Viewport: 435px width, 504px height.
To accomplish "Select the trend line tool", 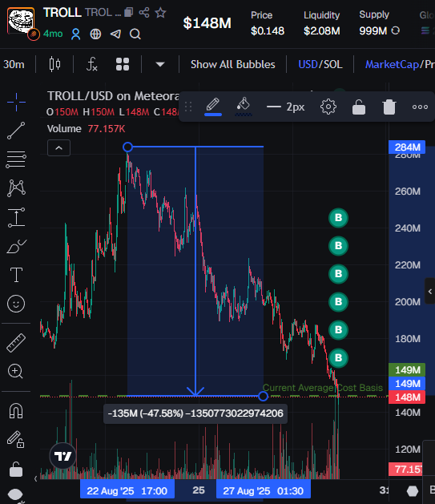I will click(16, 131).
